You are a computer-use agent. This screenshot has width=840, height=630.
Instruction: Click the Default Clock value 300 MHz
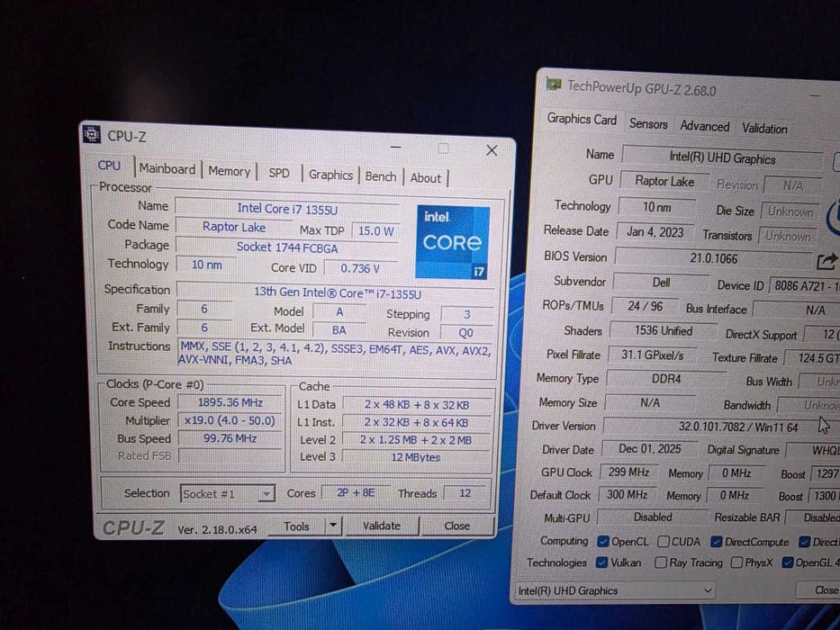(x=627, y=494)
